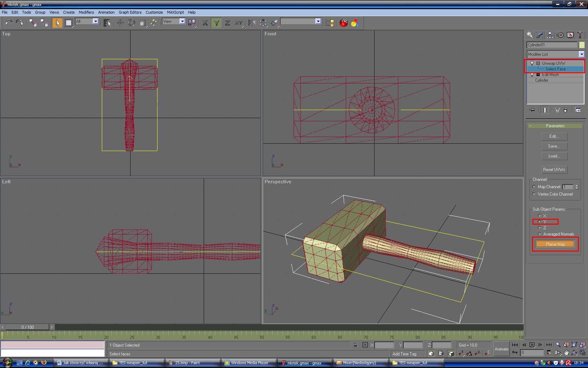This screenshot has height=368, width=588.
Task: Open the Hierarchy panel tab
Action: coord(550,35)
